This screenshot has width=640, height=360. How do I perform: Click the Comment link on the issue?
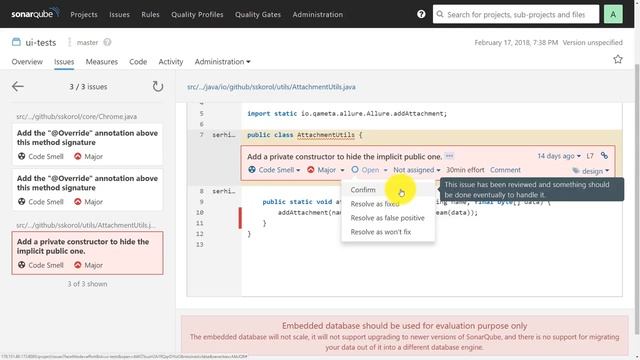[x=505, y=170]
